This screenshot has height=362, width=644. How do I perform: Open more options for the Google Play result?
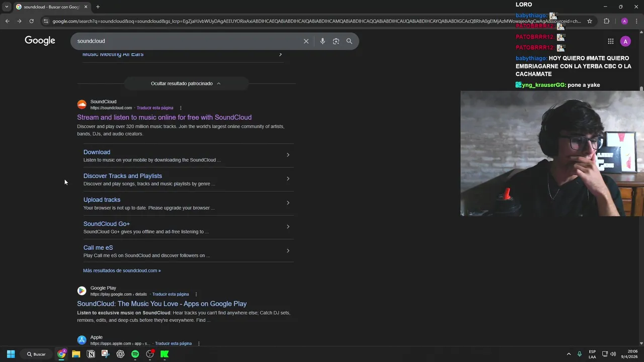[196, 294]
